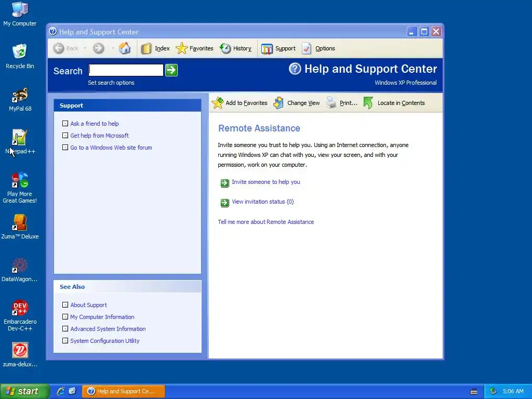Click bullet box beside Ask a friend to help
Image resolution: width=532 pixels, height=399 pixels.
pyautogui.click(x=65, y=124)
